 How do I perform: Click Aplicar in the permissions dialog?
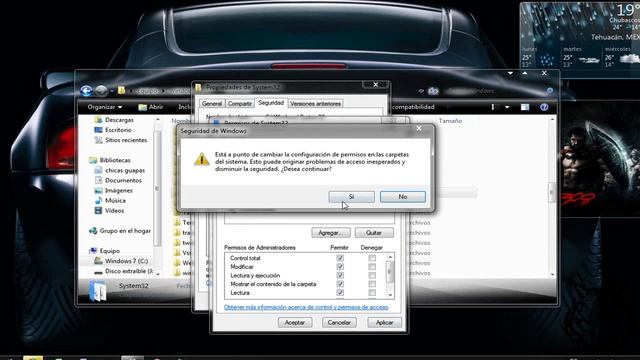[x=384, y=322]
